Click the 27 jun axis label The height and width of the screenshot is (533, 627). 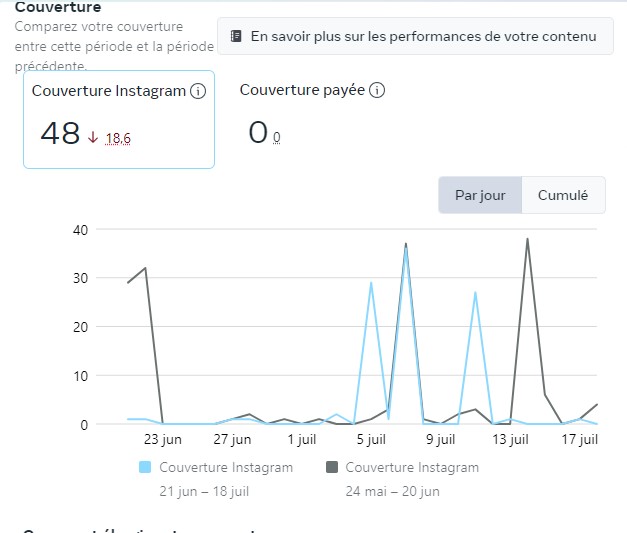click(x=232, y=439)
